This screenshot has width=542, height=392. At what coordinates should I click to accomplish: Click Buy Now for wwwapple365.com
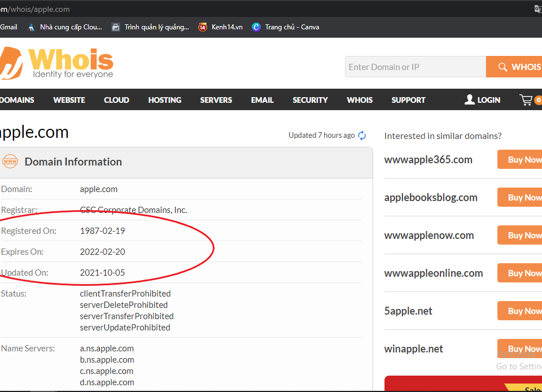tap(520, 160)
